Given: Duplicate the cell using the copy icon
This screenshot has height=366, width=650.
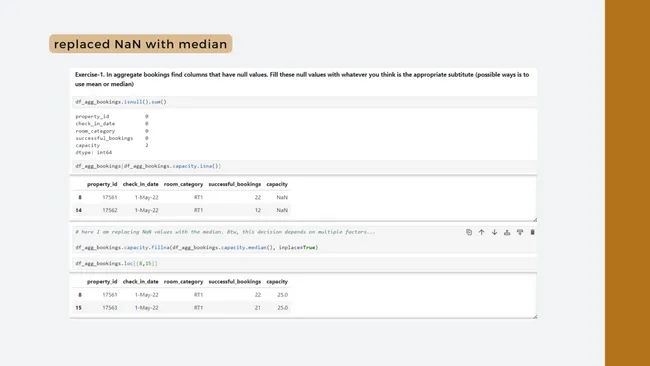Looking at the screenshot, I should coord(469,232).
